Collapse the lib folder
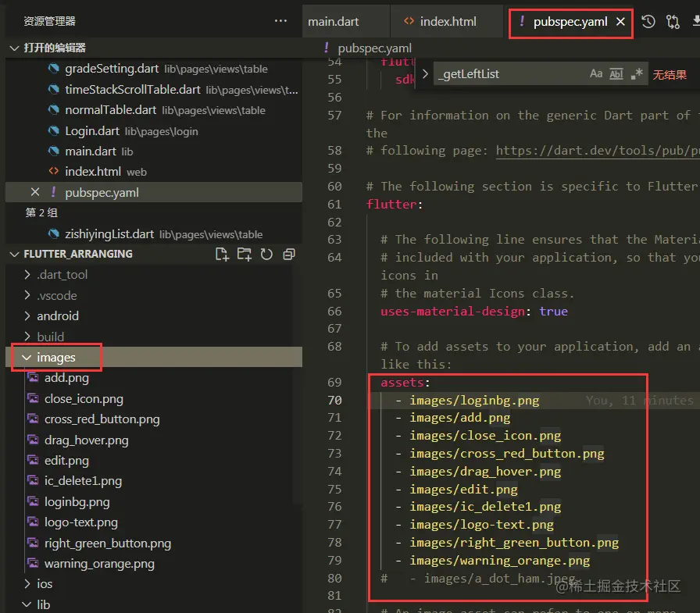This screenshot has height=613, width=700. [x=43, y=604]
